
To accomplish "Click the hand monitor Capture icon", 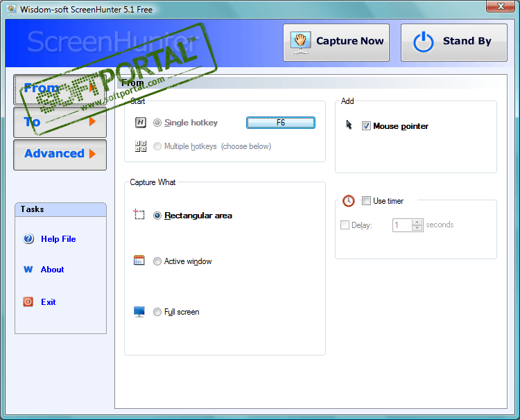I will point(300,43).
